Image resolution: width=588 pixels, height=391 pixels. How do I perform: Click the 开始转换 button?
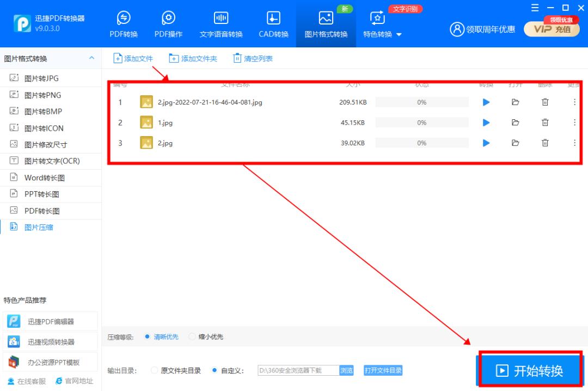tap(531, 370)
